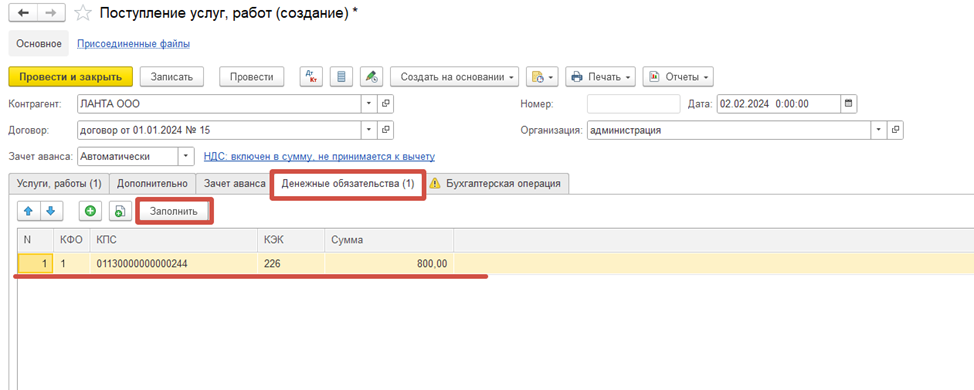974x390 pixels.
Task: Open Присоединенные файлы link
Action: coord(133,43)
